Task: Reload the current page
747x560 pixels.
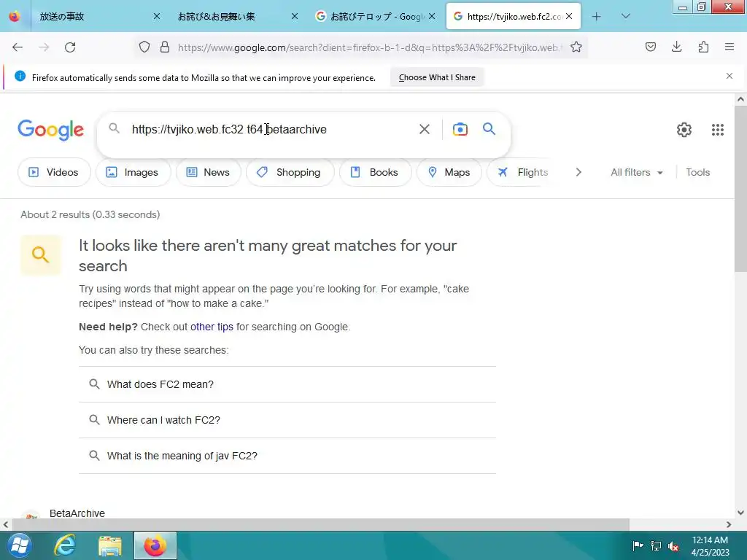Action: (70, 47)
